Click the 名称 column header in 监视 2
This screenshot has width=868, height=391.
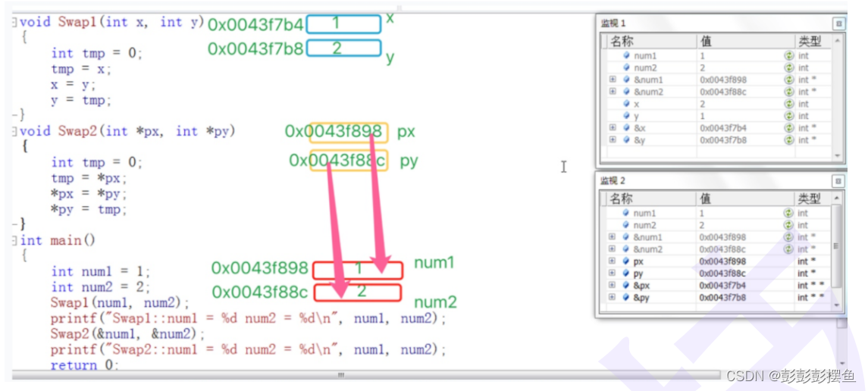coord(650,199)
